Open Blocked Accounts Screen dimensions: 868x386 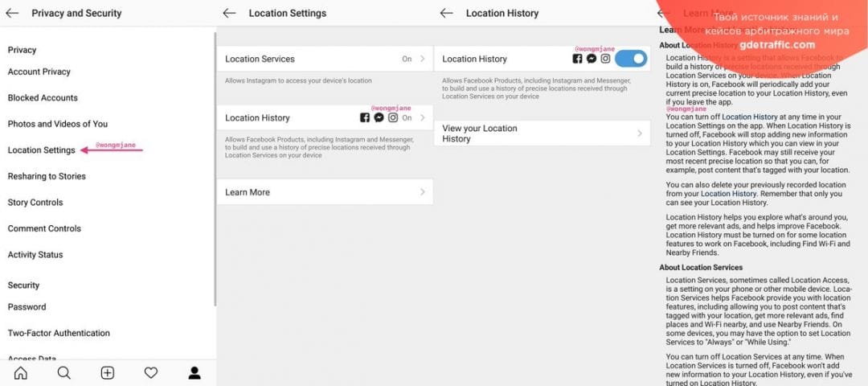43,98
